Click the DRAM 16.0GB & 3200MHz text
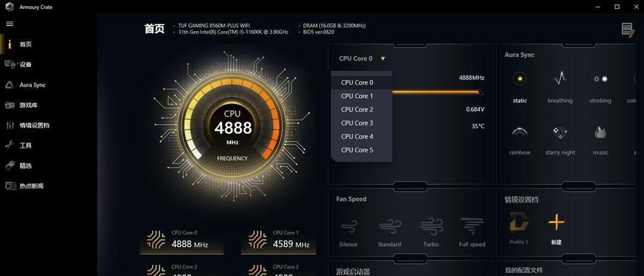Image resolution: width=644 pixels, height=276 pixels. click(x=334, y=26)
